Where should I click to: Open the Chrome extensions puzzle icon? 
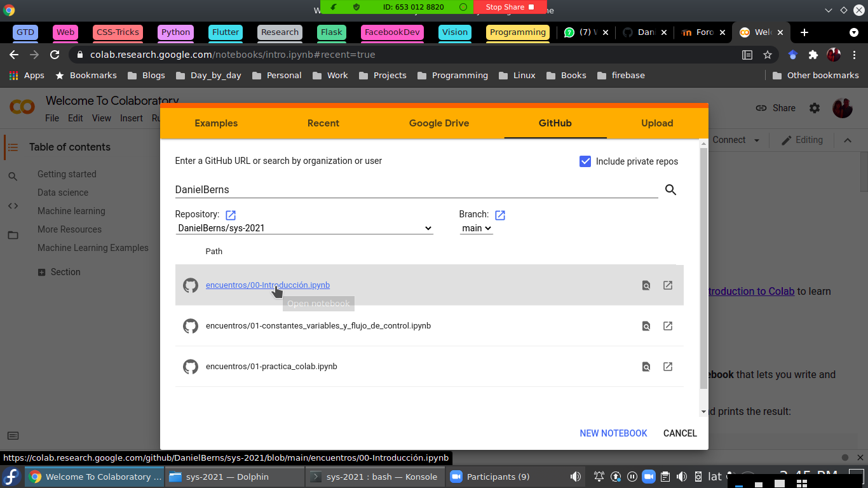813,55
